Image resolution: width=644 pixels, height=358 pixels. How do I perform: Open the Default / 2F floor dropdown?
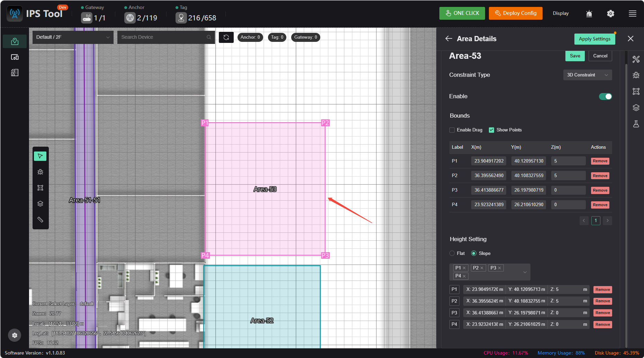[73, 37]
